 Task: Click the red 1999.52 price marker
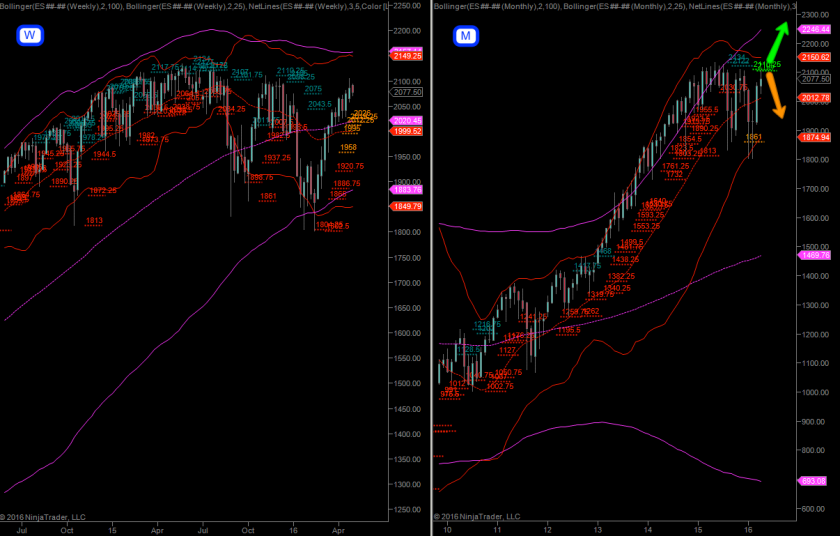tap(407, 131)
